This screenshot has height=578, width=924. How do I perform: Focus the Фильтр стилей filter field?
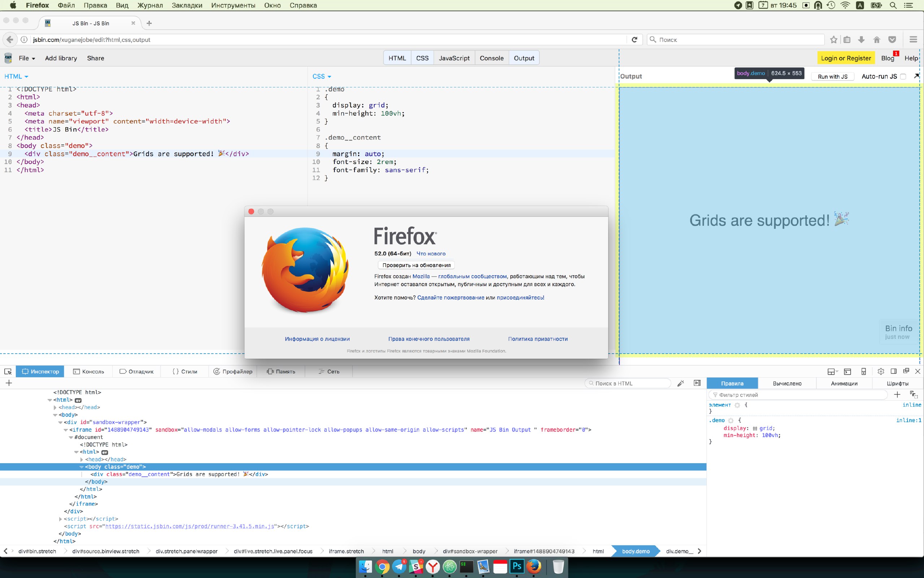(798, 395)
